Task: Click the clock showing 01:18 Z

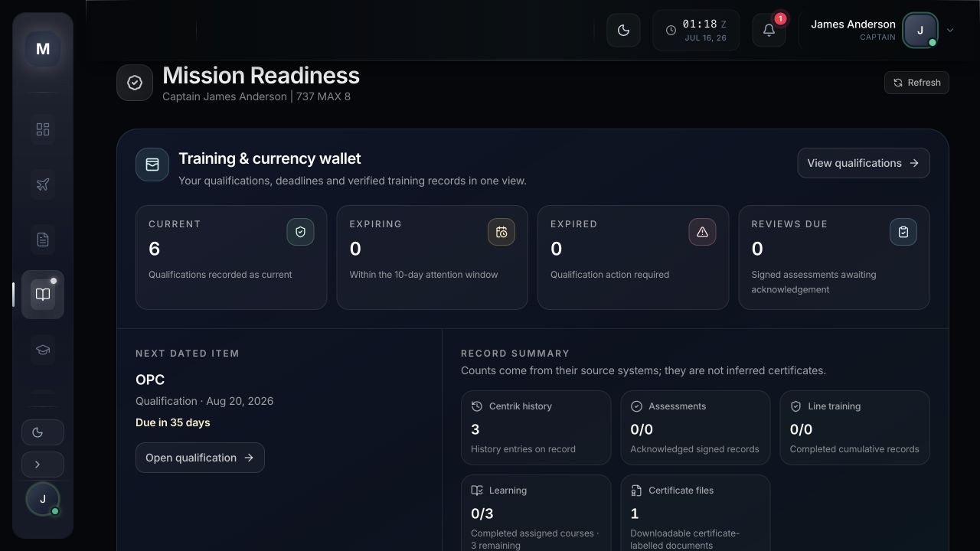Action: click(x=696, y=31)
